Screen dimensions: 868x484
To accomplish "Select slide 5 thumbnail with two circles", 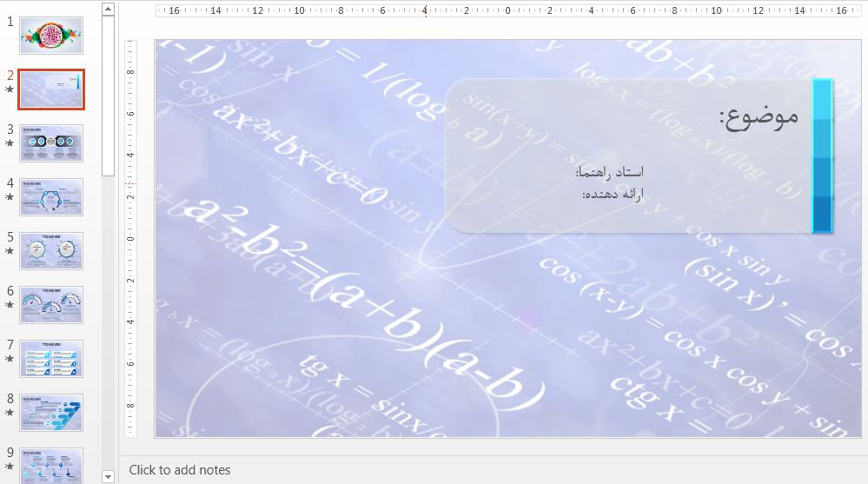I will pyautogui.click(x=51, y=250).
